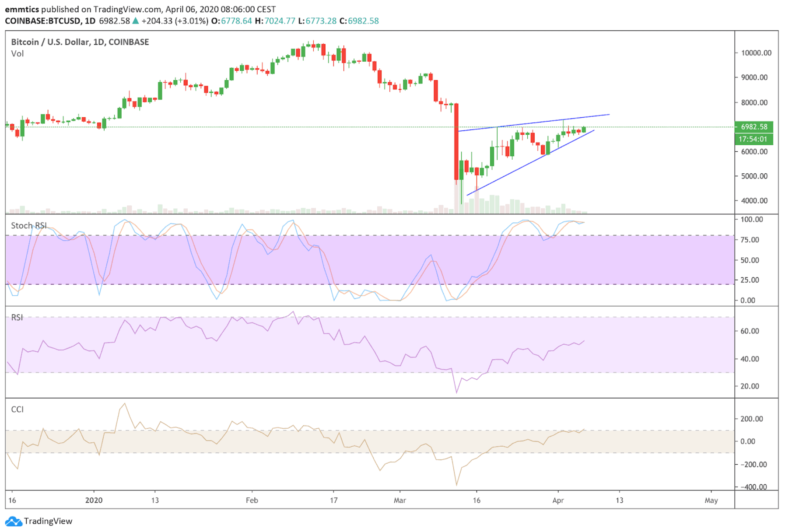This screenshot has width=785, height=532.
Task: Click the RSI indicator label
Action: click(17, 317)
